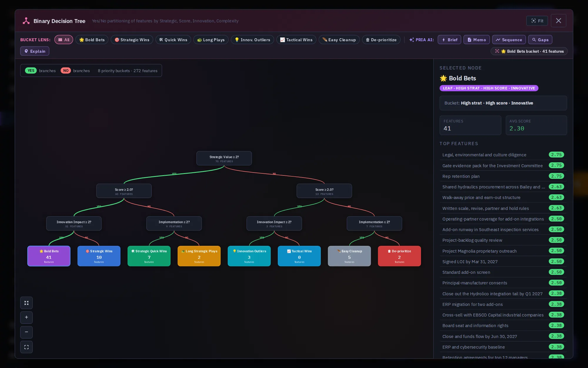Toggle the De-prioritize bucket lens
This screenshot has height=368, width=588.
pyautogui.click(x=381, y=40)
